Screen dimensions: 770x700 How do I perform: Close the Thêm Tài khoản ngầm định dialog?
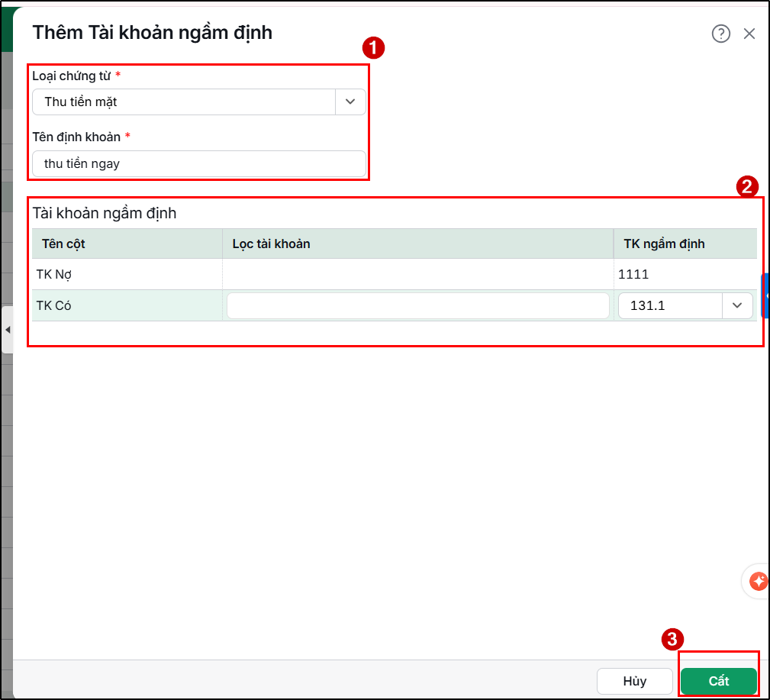point(749,34)
